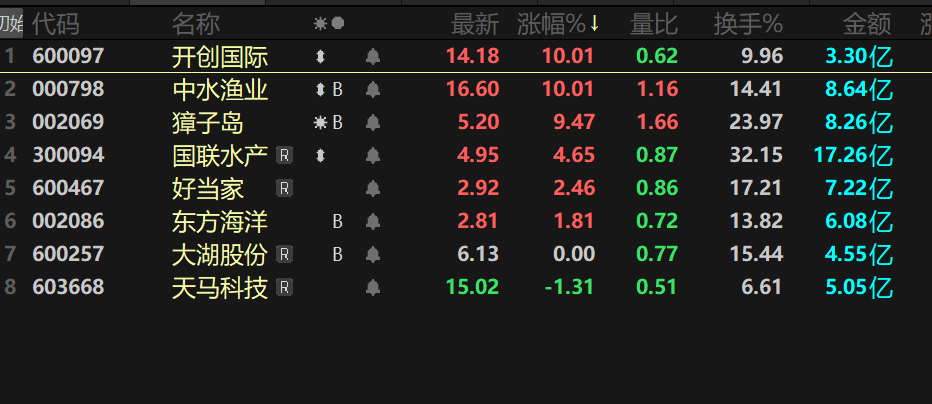The height and width of the screenshot is (404, 932).
Task: Click the B marker in 獐子岛 row
Action: point(338,123)
